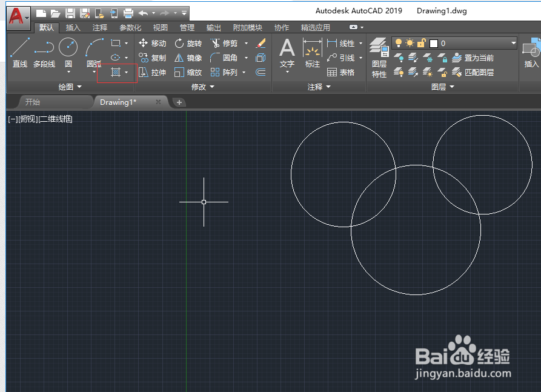Choose the Trim (修剪) command
The height and width of the screenshot is (392, 541).
(224, 43)
